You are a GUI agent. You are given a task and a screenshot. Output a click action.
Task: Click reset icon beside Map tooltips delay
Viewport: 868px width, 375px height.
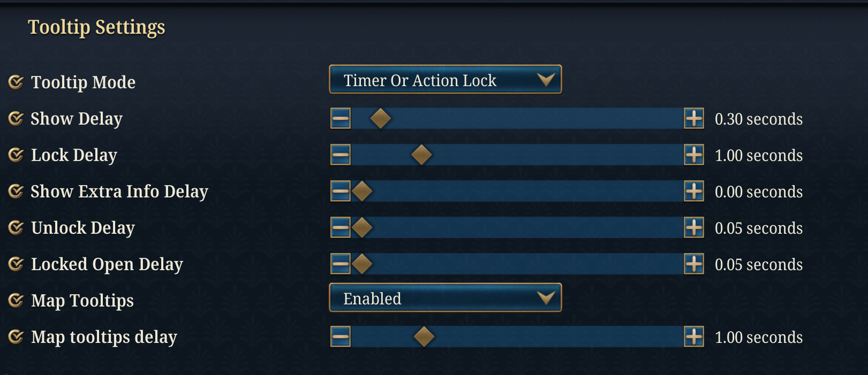click(16, 336)
